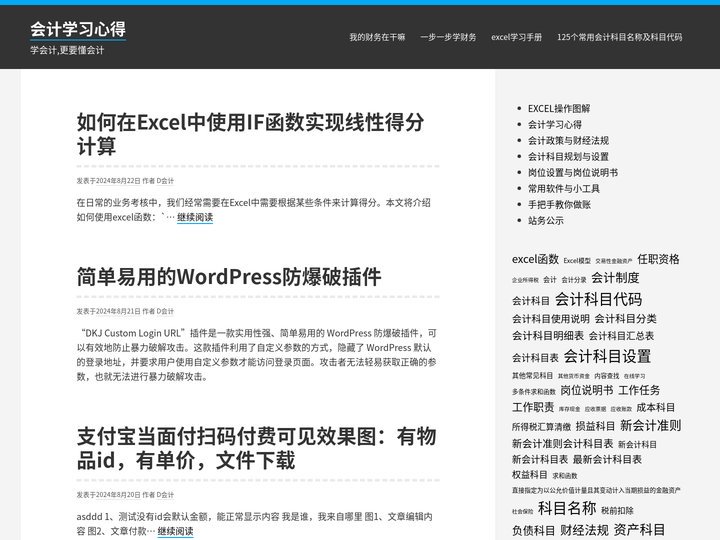Click the date 2024年8月20日
Viewport: 720px width, 540px height.
coord(118,495)
